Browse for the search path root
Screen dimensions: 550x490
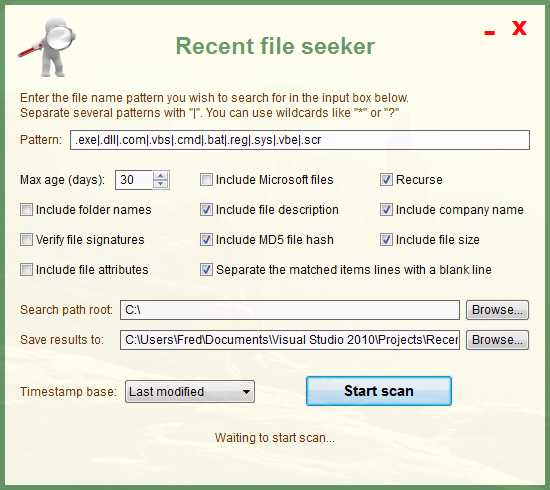point(497,310)
